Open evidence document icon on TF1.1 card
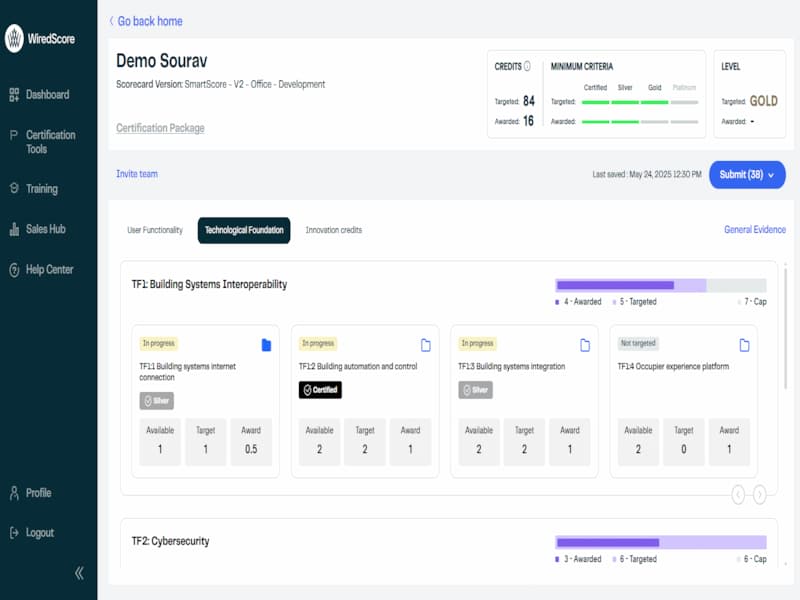The image size is (800, 600). tap(266, 345)
